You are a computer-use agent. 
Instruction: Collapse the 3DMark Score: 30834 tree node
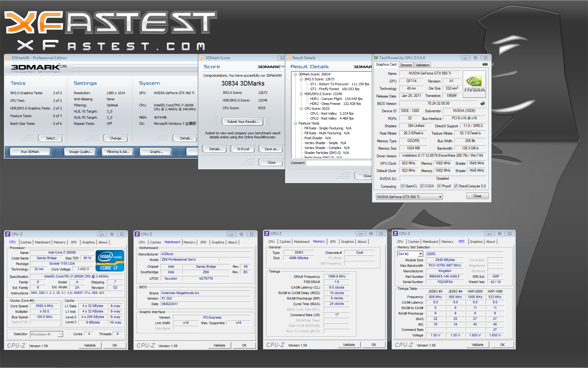[x=296, y=74]
